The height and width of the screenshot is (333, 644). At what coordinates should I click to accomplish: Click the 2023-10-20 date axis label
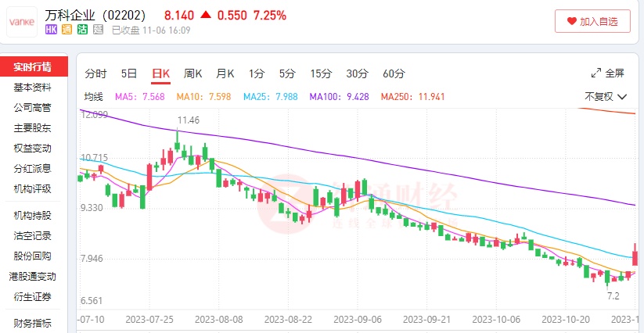[x=566, y=320]
